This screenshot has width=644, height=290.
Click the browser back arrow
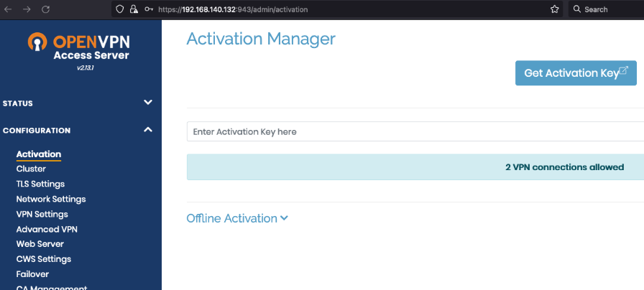pos(8,9)
